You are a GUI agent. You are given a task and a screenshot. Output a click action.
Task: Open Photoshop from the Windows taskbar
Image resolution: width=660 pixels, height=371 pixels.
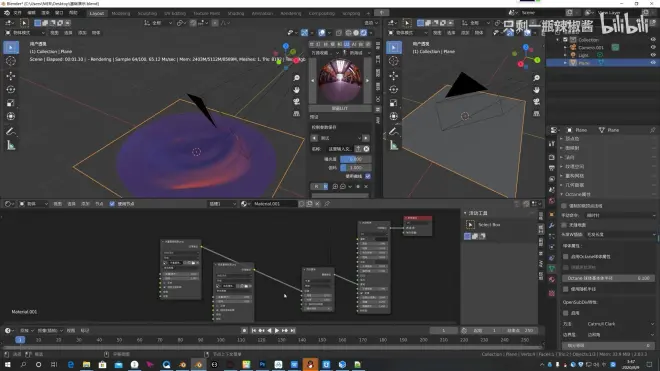coord(262,364)
